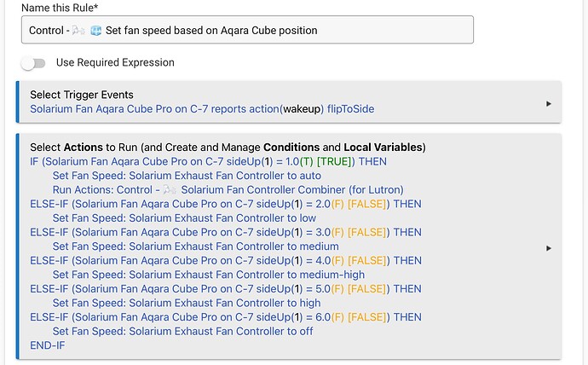The width and height of the screenshot is (588, 365).
Task: Expand the Select Trigger Events arrow
Action: (x=549, y=103)
